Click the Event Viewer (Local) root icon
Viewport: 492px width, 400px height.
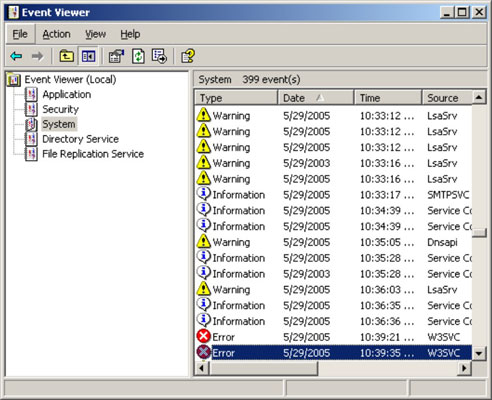click(13, 80)
